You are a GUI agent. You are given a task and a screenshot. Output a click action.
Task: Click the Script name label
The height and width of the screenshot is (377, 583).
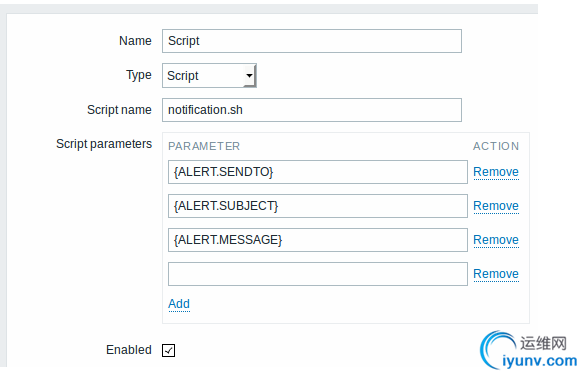[x=119, y=110]
